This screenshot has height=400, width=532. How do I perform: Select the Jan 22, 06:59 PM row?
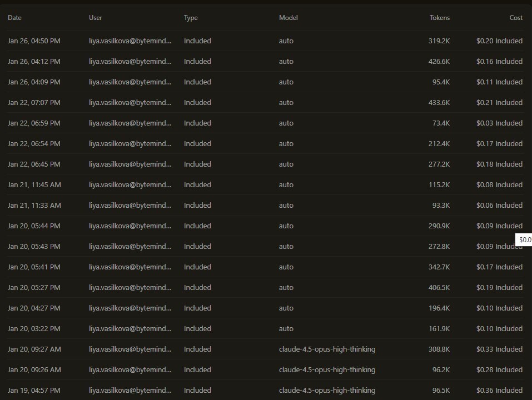pos(265,123)
